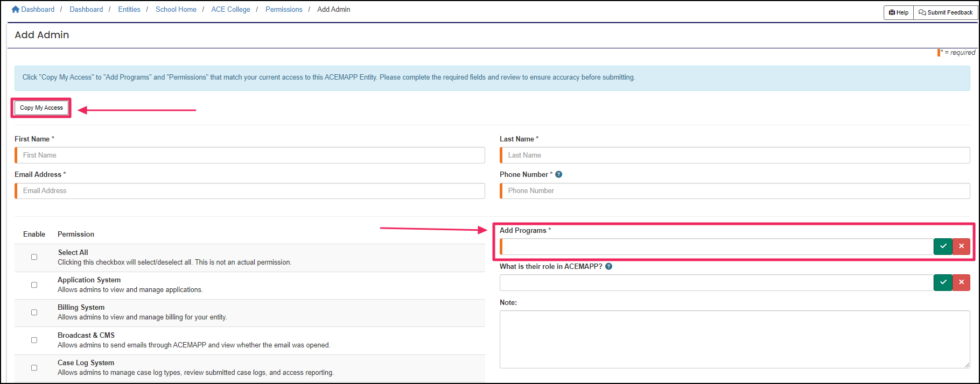Click the 'Billing System' row title
The image size is (980, 384).
(81, 307)
